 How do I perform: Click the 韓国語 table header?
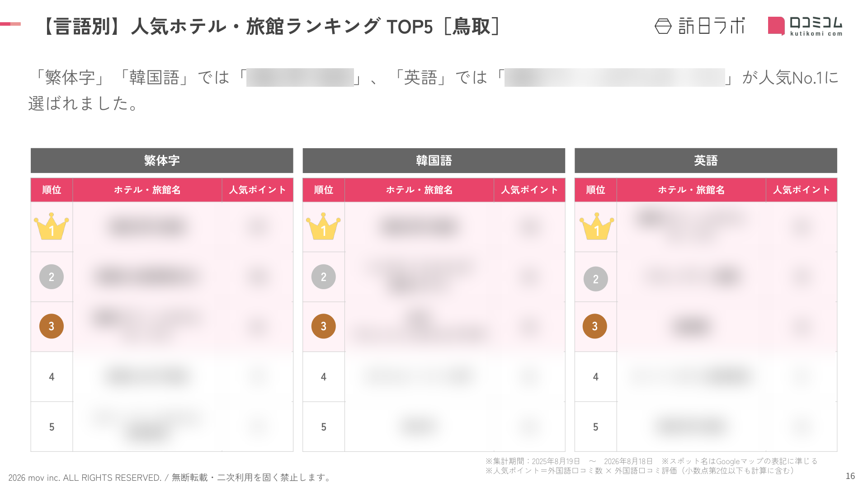(434, 160)
